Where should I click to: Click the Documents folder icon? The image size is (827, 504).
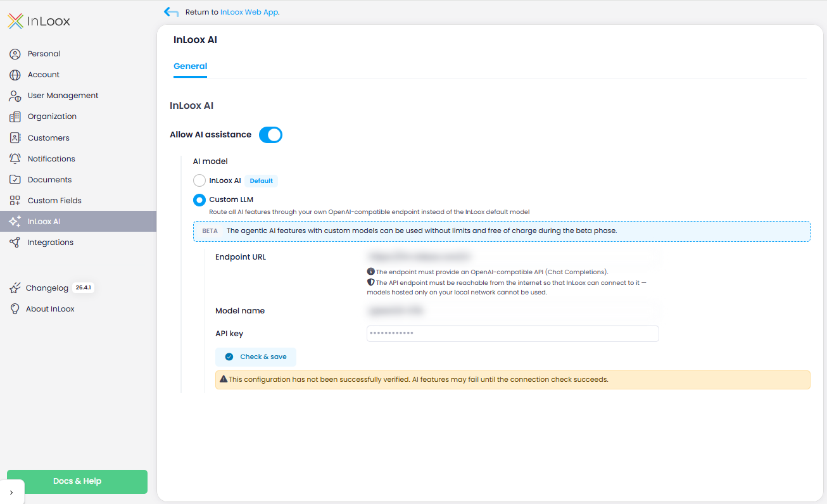pyautogui.click(x=15, y=179)
